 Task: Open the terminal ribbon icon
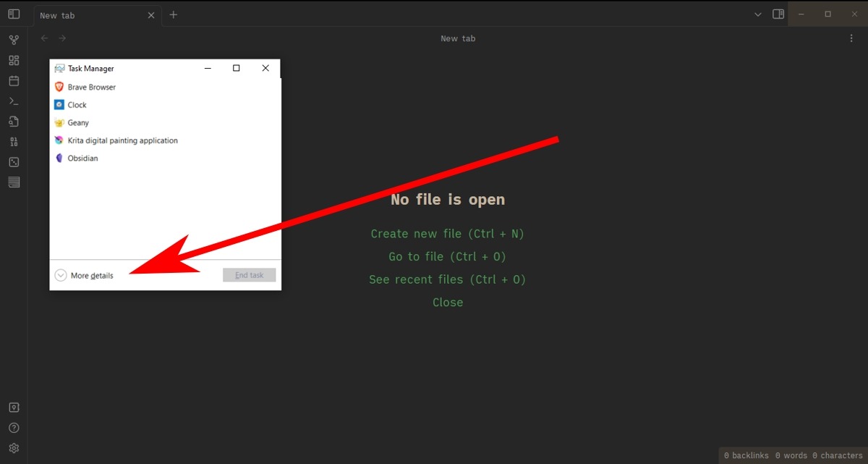pos(14,101)
